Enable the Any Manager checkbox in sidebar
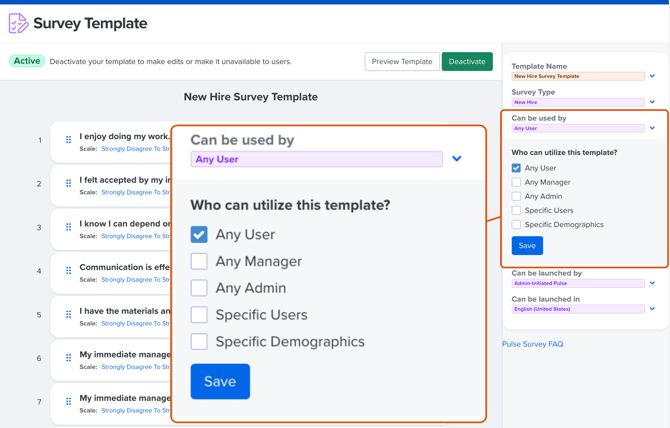The image size is (670, 428). pos(516,182)
